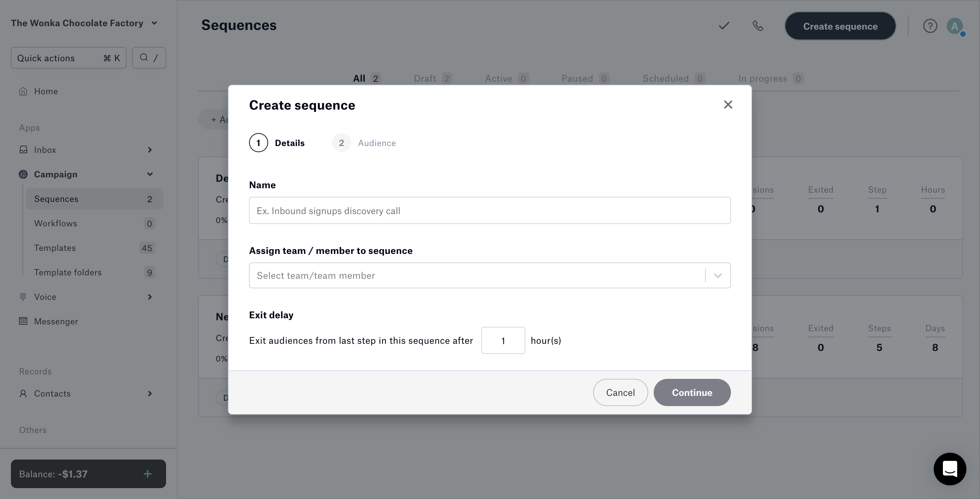Click the Exit delay hours field
This screenshot has height=499, width=980.
click(503, 340)
